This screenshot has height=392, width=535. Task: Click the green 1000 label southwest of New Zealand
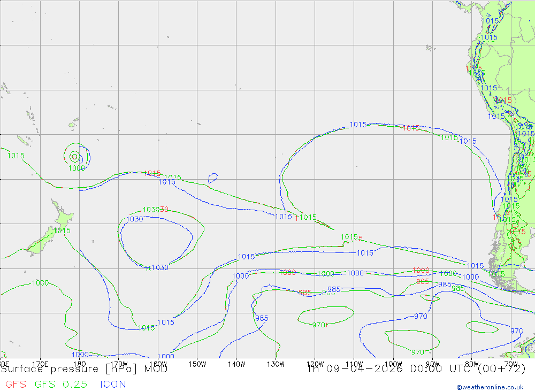point(40,283)
